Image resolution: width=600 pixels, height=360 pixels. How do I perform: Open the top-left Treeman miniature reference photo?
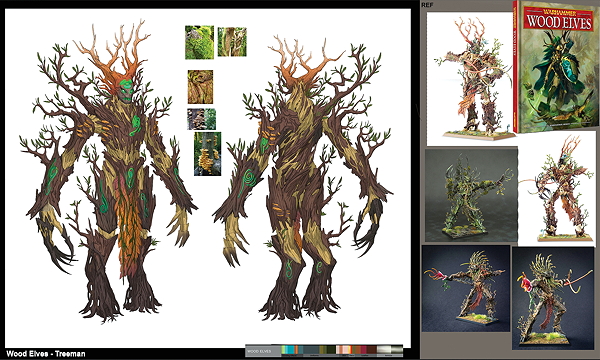[x=471, y=78]
